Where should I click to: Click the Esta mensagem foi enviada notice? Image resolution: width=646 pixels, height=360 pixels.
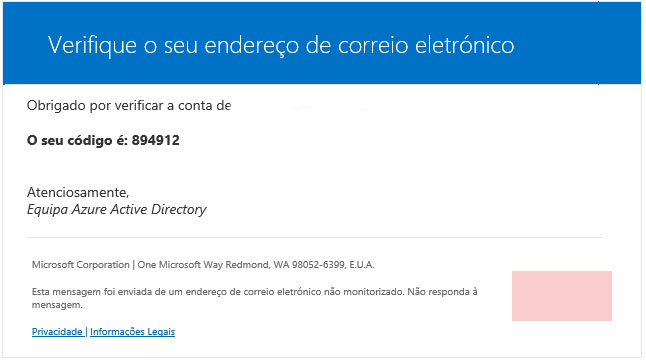[x=218, y=292]
